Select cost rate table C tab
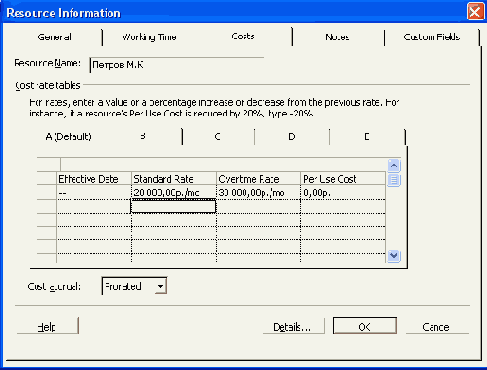The width and height of the screenshot is (487, 370). tap(217, 137)
